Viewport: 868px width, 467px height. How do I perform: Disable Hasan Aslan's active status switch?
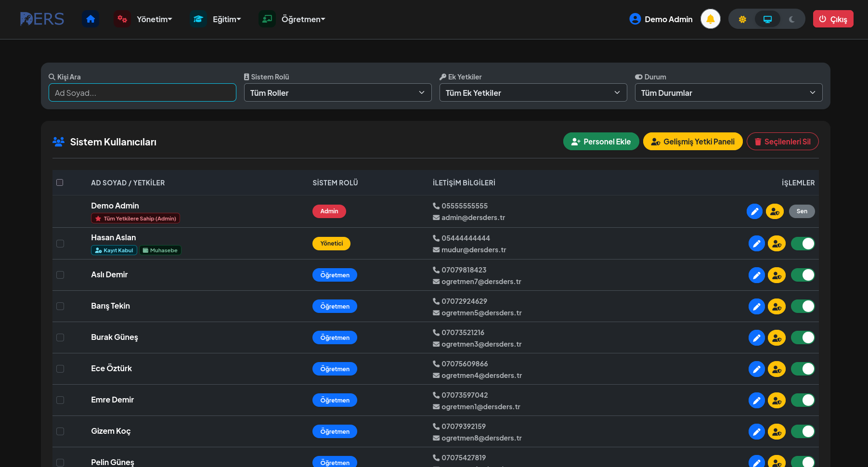[x=803, y=244]
